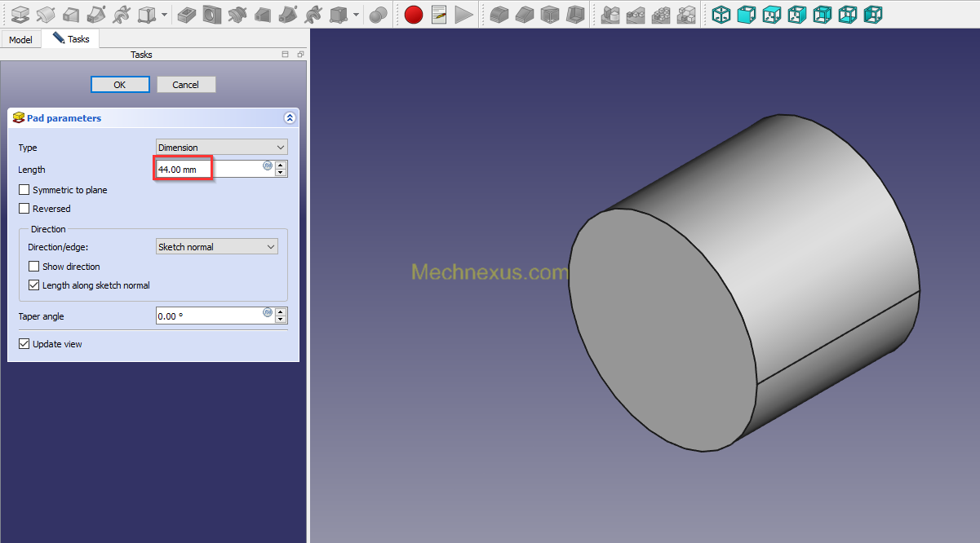Select the Fillet tool icon
Viewport: 980px width, 543px height.
499,14
